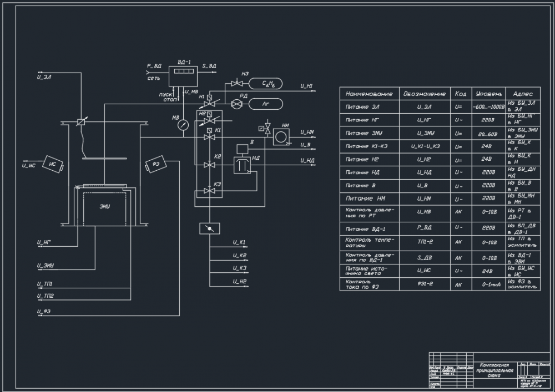The image size is (555, 392).
Task: Click the Адрес column header
Action: tap(523, 94)
